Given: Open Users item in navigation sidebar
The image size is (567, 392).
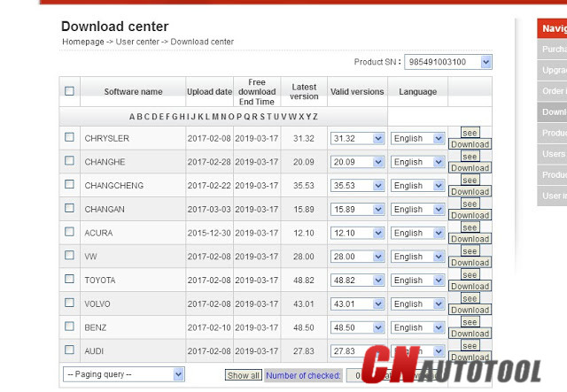Looking at the screenshot, I should (x=552, y=154).
